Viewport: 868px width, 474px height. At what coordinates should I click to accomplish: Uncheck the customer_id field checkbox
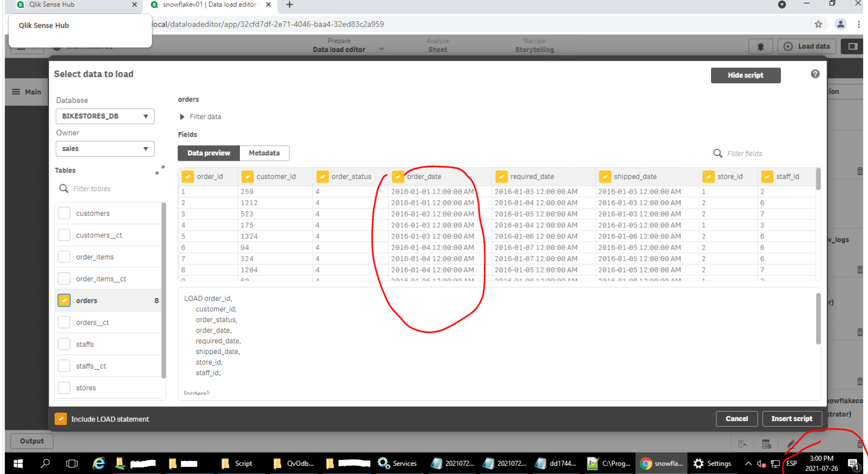(248, 177)
